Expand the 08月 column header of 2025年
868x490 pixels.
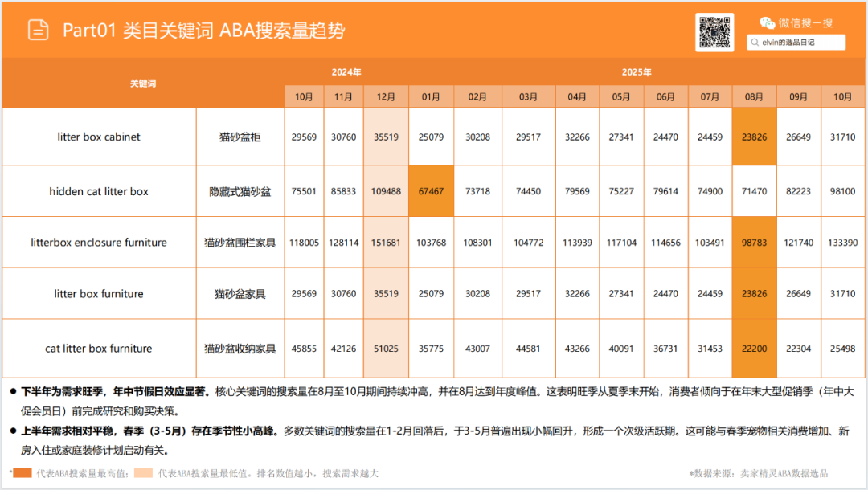coord(754,96)
